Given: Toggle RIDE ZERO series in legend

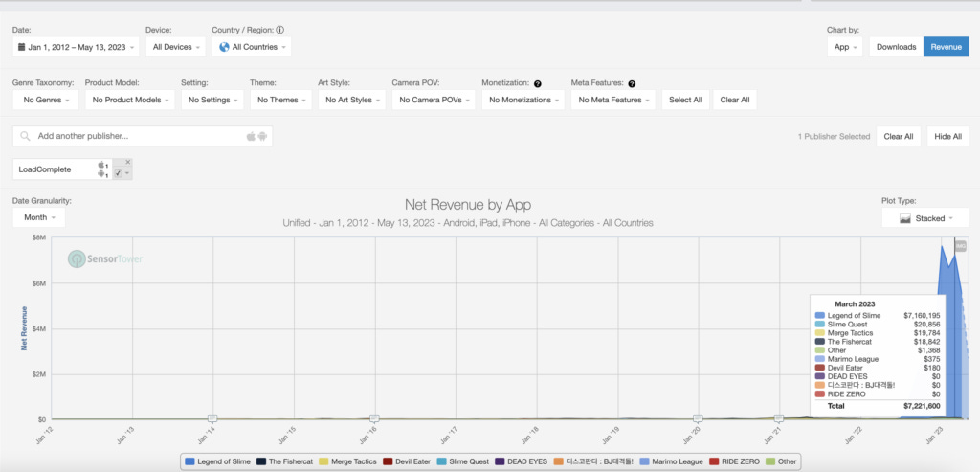Looking at the screenshot, I should click(x=734, y=461).
